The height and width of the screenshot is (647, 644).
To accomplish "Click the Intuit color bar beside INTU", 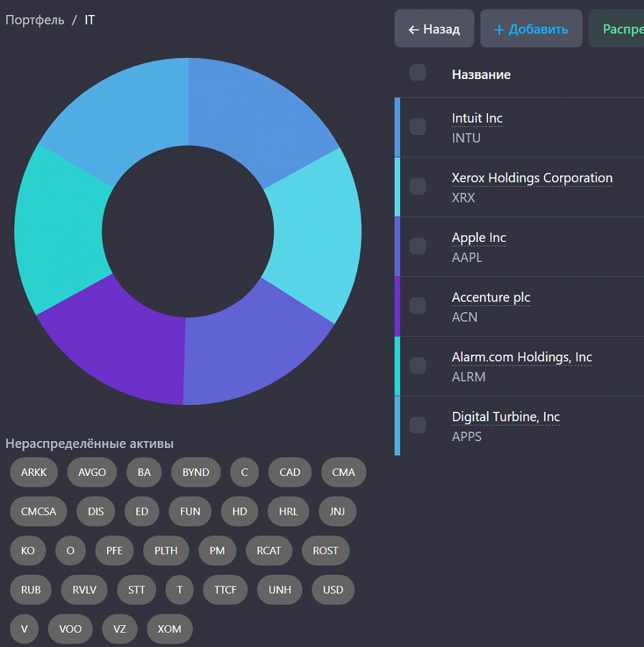I will (x=397, y=127).
